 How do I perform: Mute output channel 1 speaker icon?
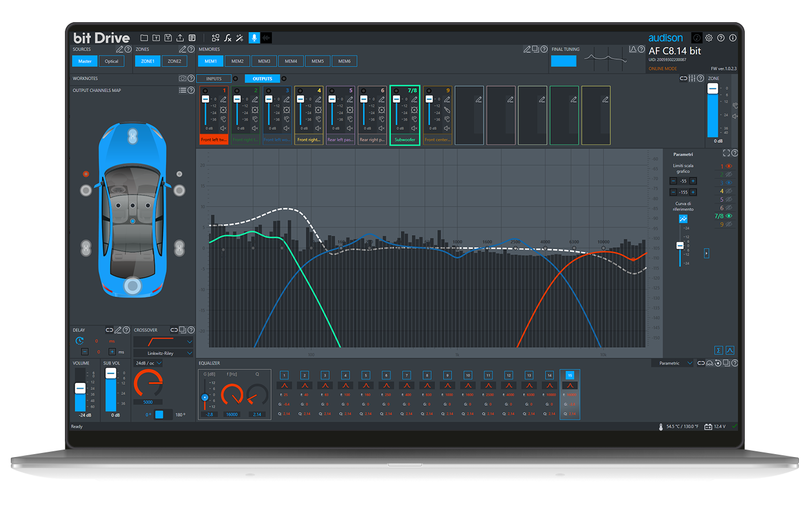[x=223, y=128]
